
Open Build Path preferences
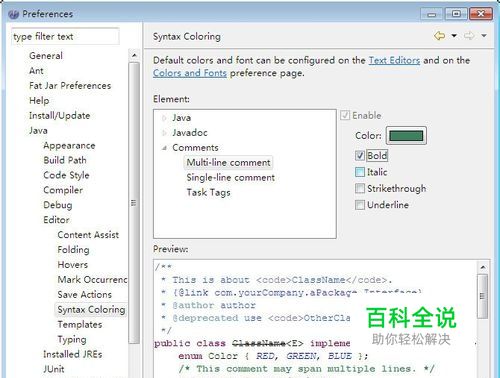(x=65, y=160)
